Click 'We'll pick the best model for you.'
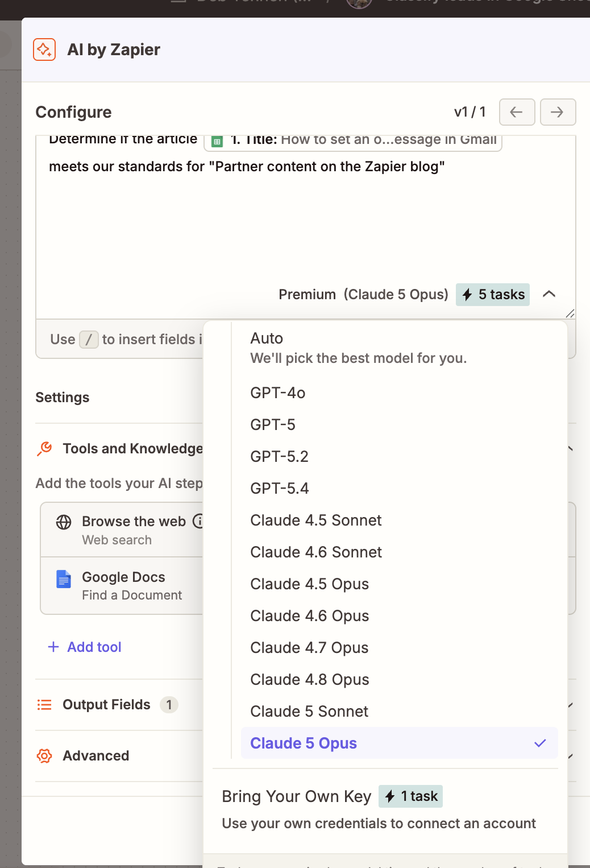This screenshot has height=868, width=590. pos(359,358)
